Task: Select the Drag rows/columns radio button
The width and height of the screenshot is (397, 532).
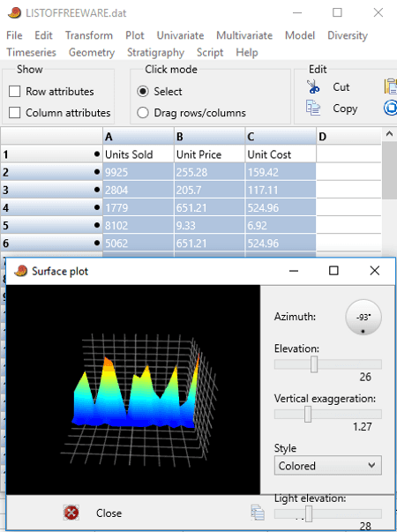Action: click(143, 112)
